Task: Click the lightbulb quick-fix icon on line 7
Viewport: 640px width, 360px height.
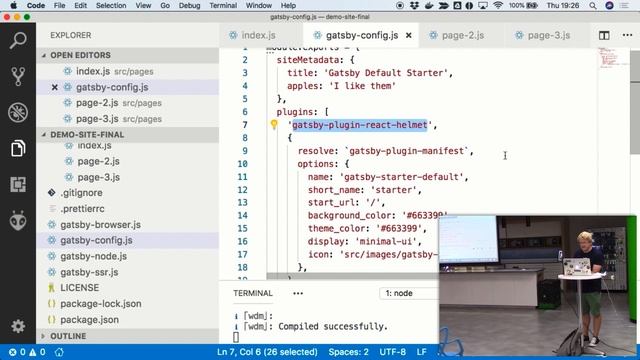Action: pyautogui.click(x=274, y=124)
